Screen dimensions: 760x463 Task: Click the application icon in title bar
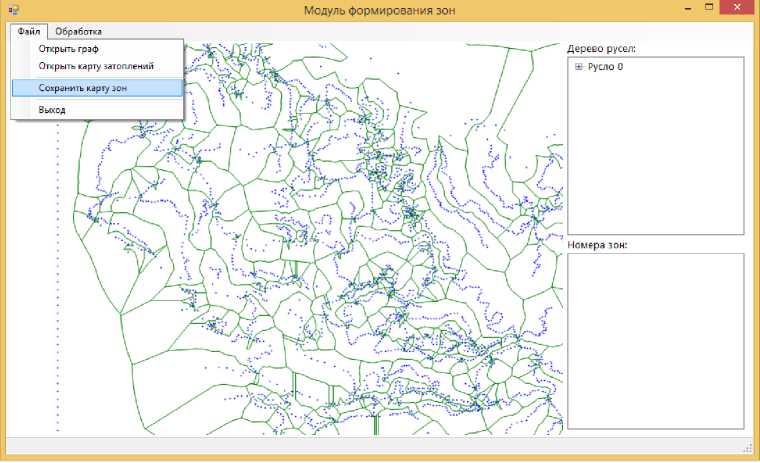[14, 9]
